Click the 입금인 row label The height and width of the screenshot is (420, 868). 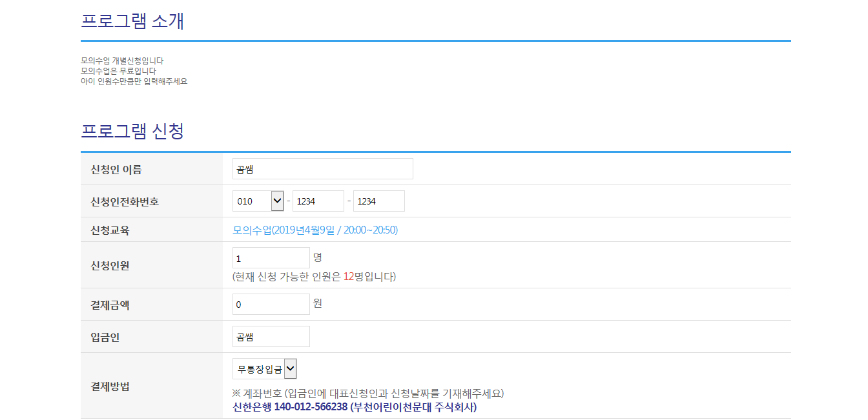[105, 337]
